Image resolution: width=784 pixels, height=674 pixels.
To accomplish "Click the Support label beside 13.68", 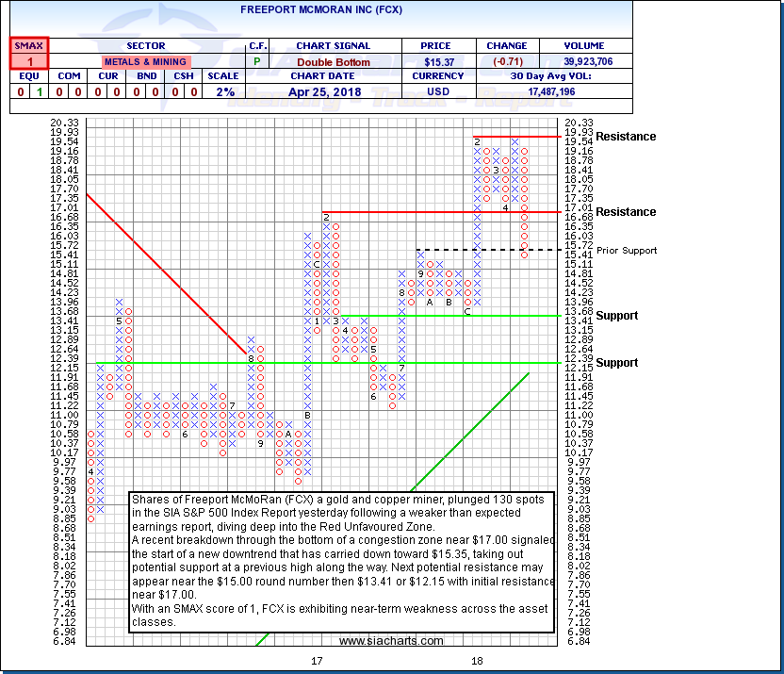I will coord(616,316).
